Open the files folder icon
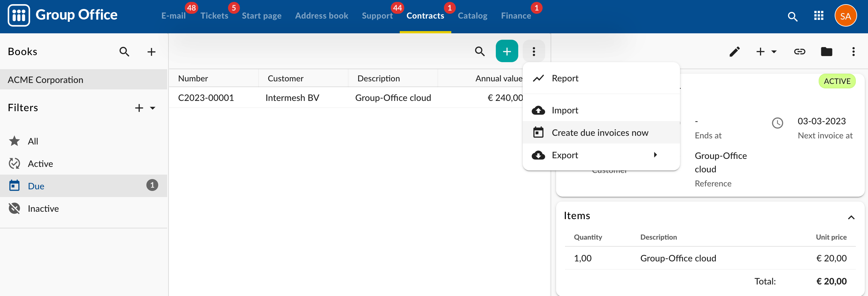Image resolution: width=868 pixels, height=296 pixels. (x=827, y=52)
